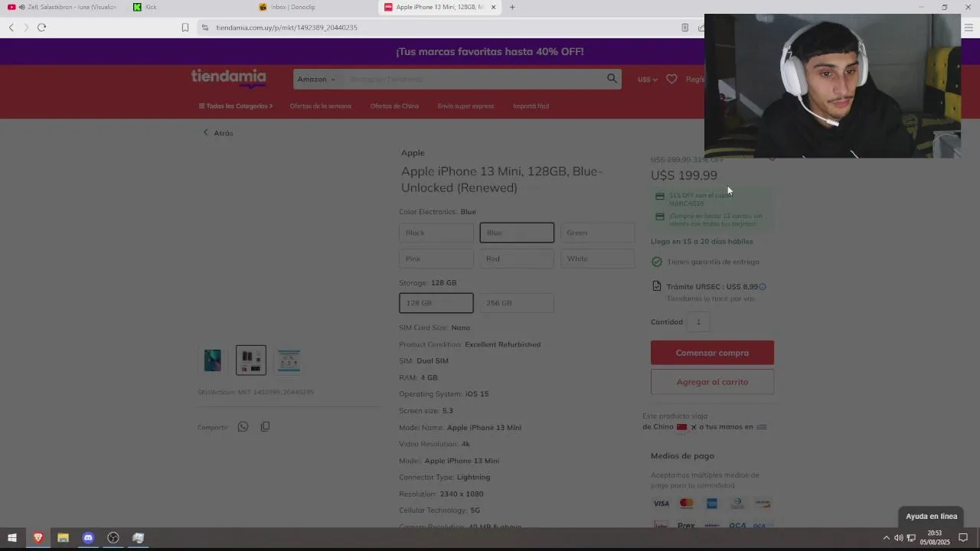Click the Cantidad quantity field
The image size is (980, 551).
coord(698,322)
